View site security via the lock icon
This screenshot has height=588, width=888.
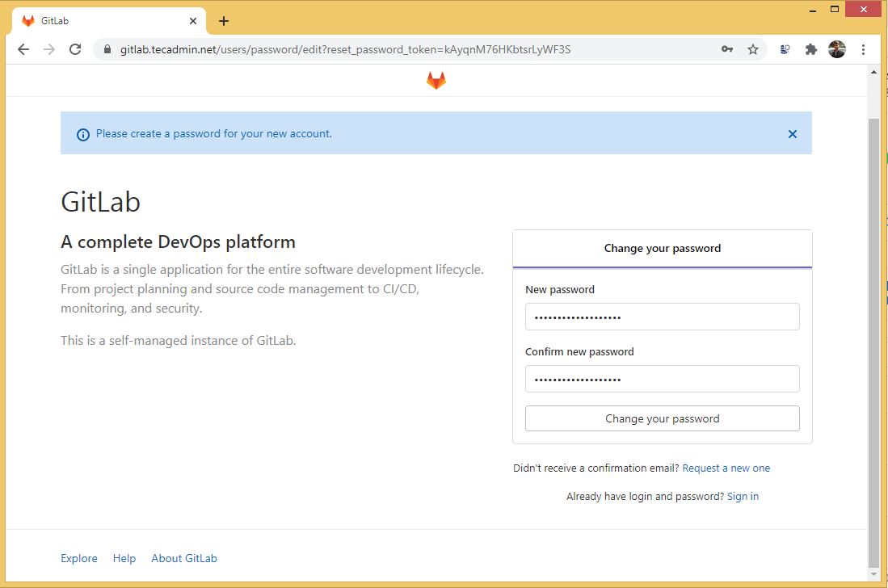tap(107, 49)
